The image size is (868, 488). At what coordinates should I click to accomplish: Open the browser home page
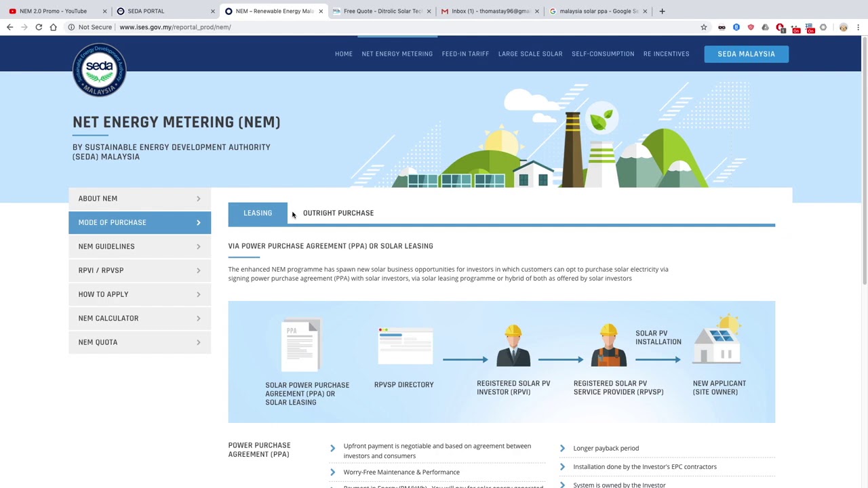click(54, 27)
